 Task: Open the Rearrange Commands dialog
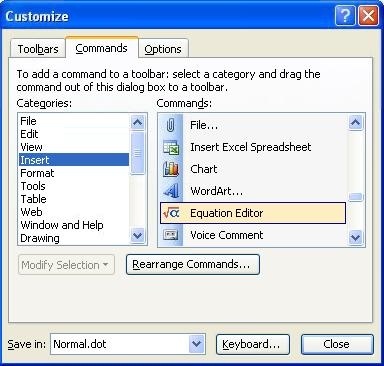coord(193,265)
